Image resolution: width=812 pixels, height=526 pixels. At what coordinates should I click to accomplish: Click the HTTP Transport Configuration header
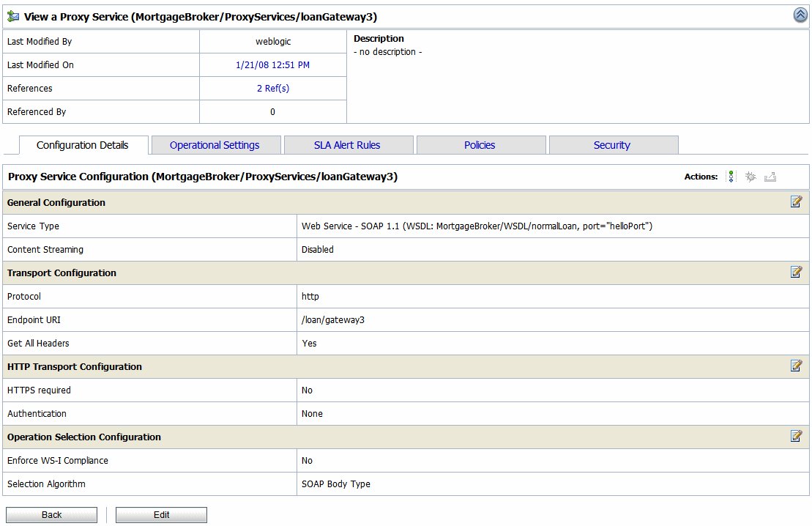click(75, 367)
